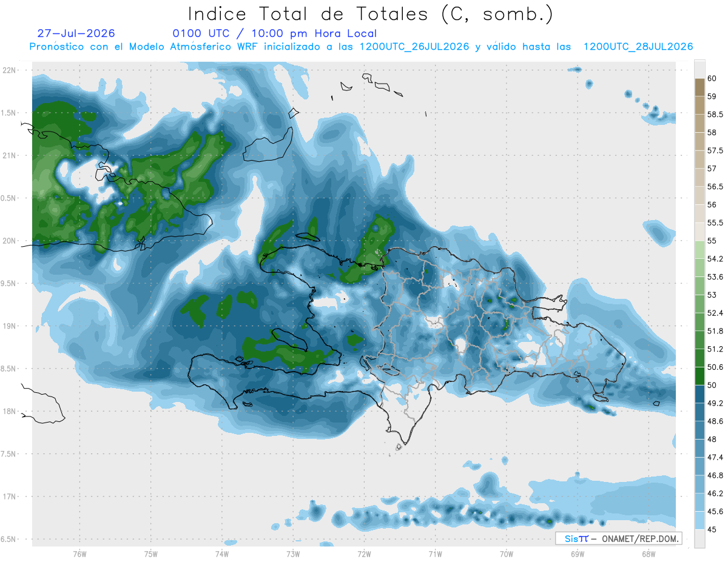Click the colorbar value "50"
The image size is (728, 562).
point(712,386)
